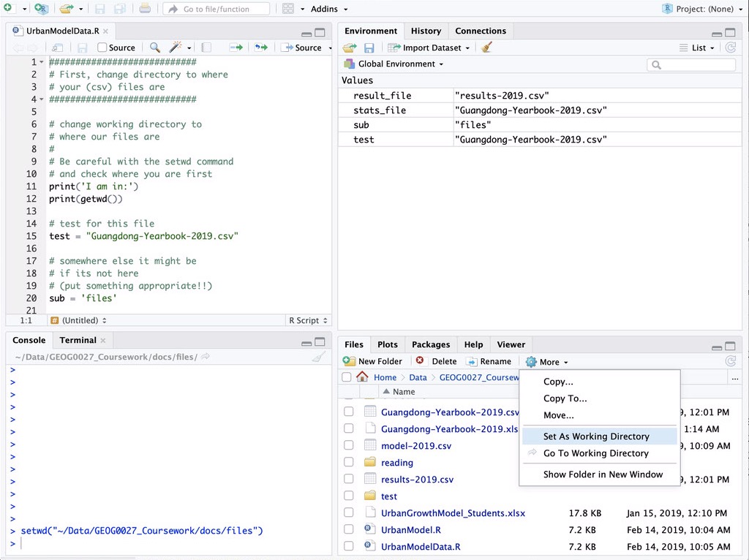This screenshot has height=560, width=749.
Task: Open the (Untitled) section navigator dropdown
Action: [x=79, y=320]
